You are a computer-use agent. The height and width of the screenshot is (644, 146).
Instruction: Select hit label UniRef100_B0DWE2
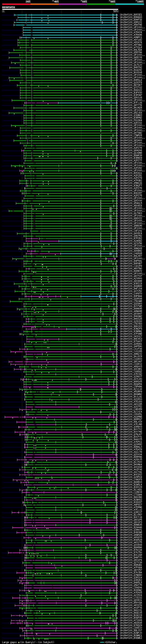point(131,638)
